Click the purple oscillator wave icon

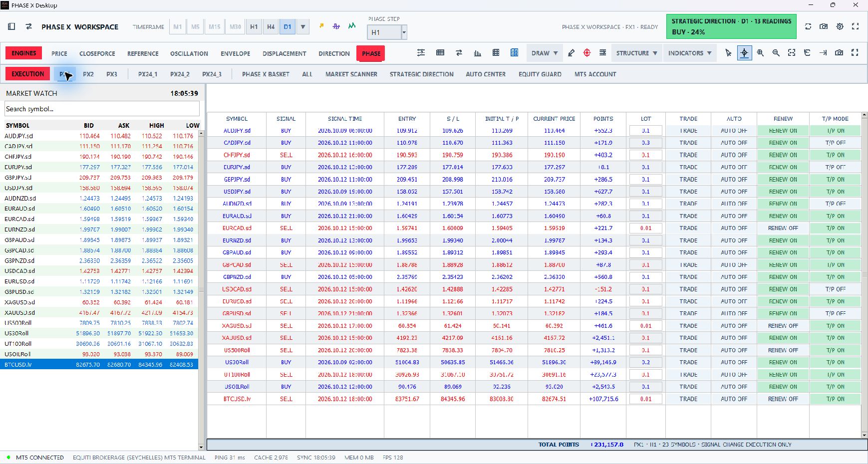336,26
